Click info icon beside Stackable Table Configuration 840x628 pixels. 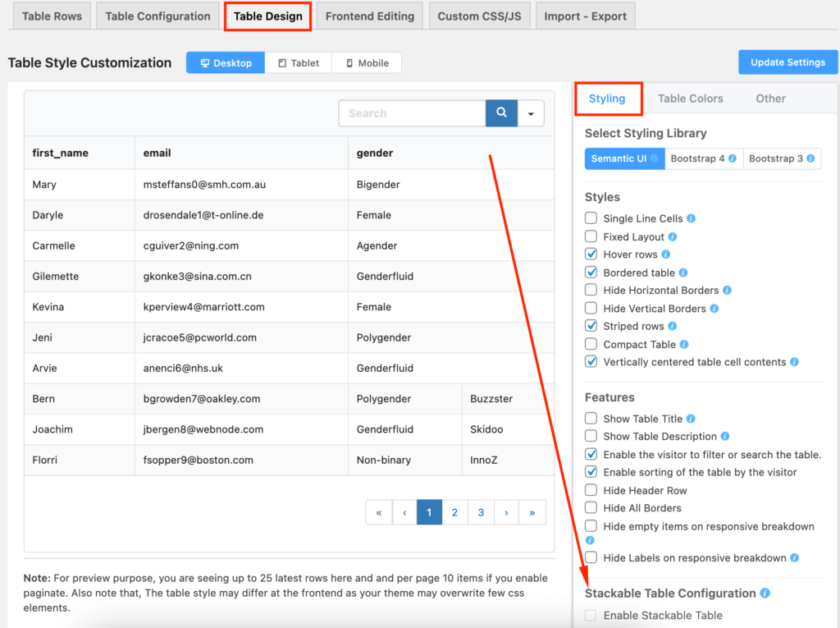765,593
